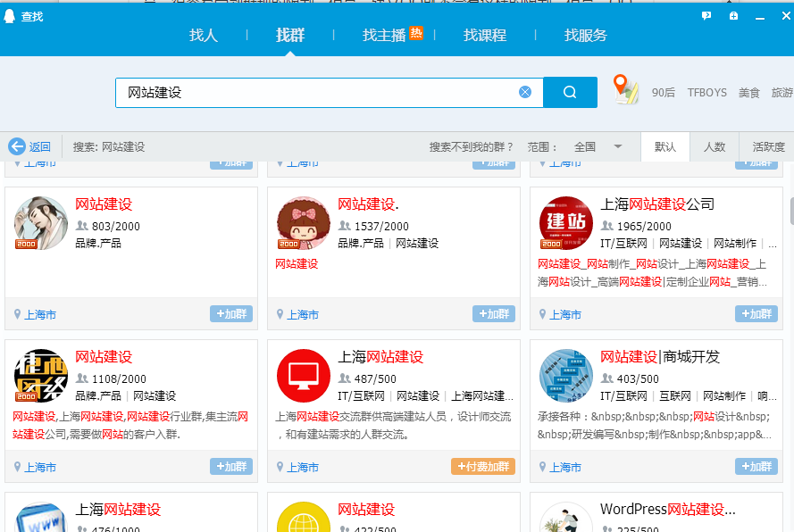Clear the search box text
This screenshot has width=794, height=532.
pos(525,92)
